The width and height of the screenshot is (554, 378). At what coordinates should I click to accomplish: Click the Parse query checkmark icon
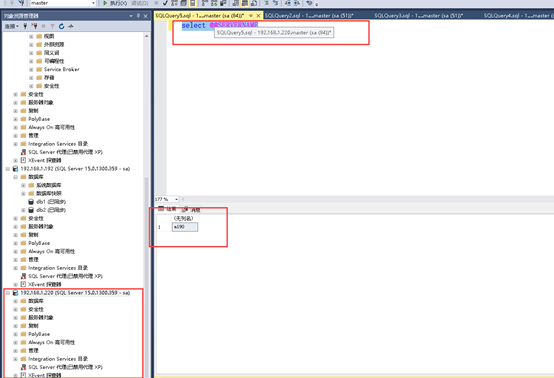165,3
